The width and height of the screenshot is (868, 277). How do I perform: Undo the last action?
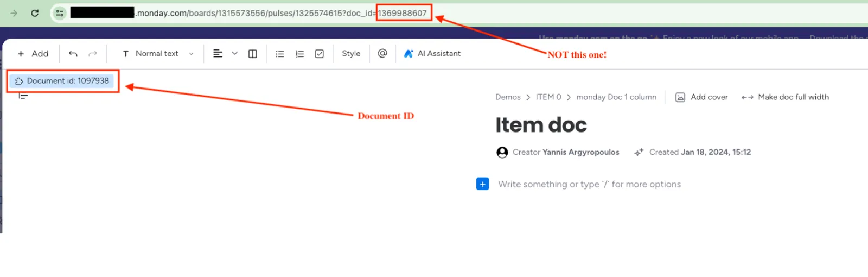tap(73, 54)
